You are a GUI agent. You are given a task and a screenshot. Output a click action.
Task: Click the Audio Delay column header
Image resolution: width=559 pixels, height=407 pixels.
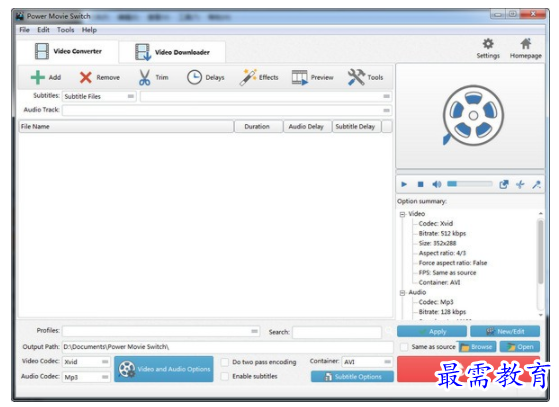tap(307, 127)
